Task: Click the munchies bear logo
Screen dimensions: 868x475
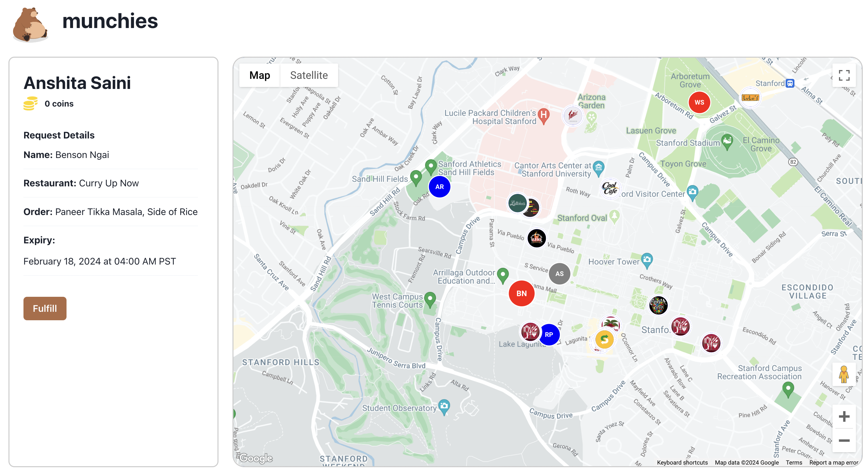Action: pyautogui.click(x=30, y=25)
